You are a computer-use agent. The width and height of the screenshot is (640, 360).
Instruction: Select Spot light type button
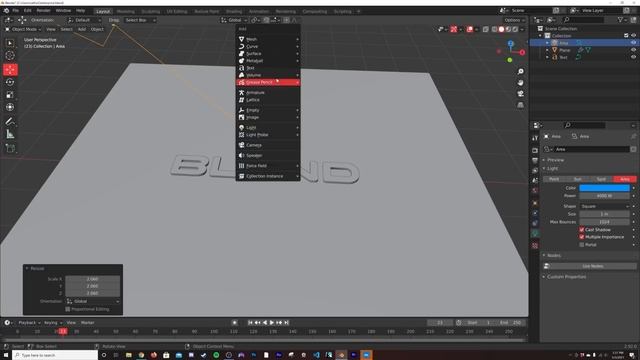601,179
